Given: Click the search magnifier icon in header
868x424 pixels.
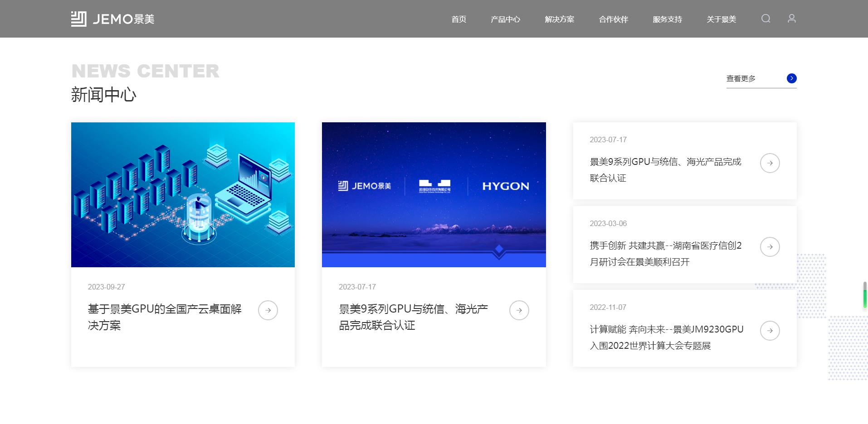Looking at the screenshot, I should coord(766,19).
